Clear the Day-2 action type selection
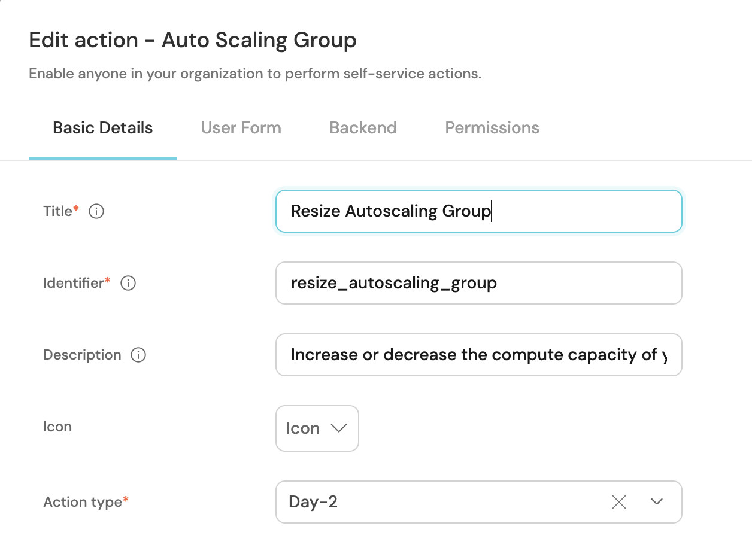Screen dimensions: 752x560 click(619, 502)
